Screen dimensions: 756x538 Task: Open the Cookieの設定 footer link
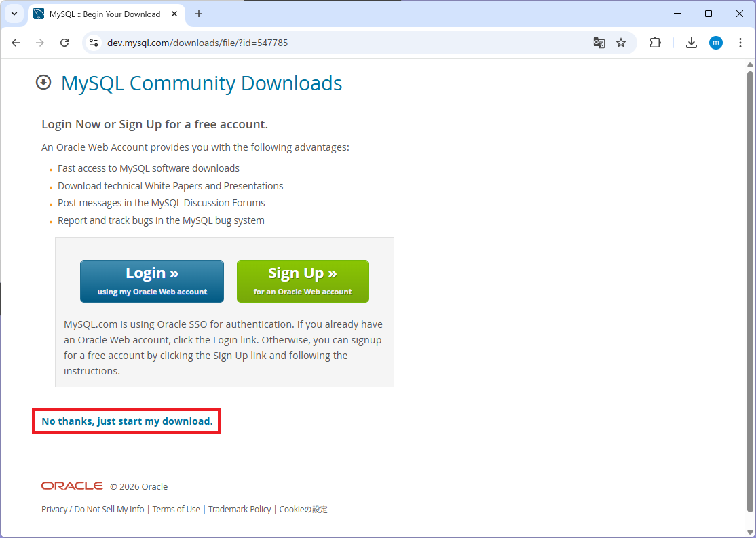303,509
